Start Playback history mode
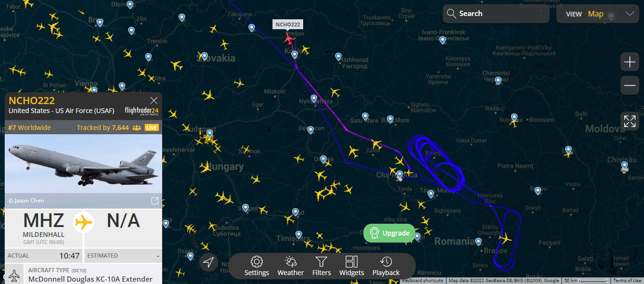 [386, 267]
